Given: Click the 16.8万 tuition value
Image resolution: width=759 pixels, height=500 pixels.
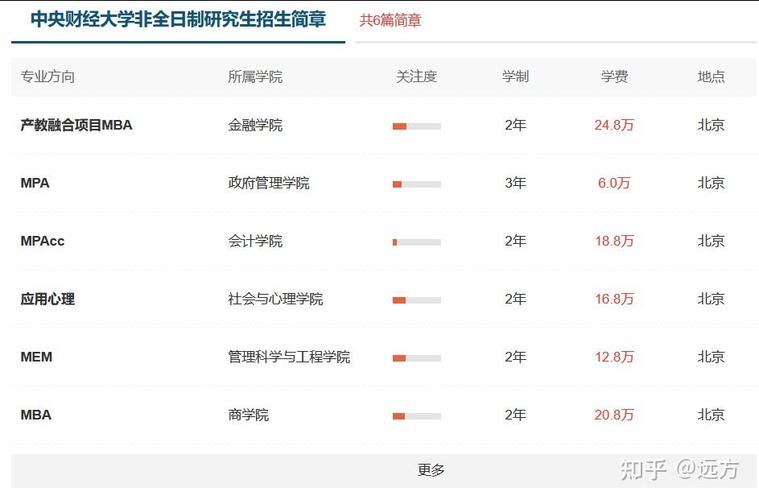Looking at the screenshot, I should [x=614, y=299].
